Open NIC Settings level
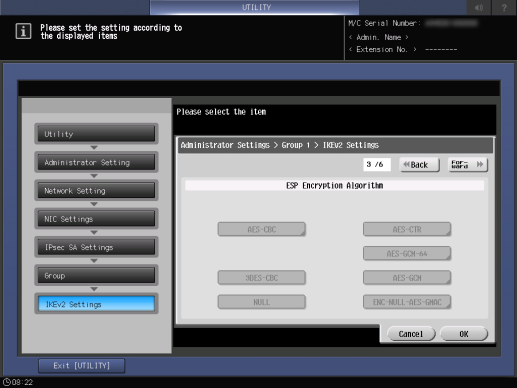The image size is (517, 388). click(x=96, y=219)
